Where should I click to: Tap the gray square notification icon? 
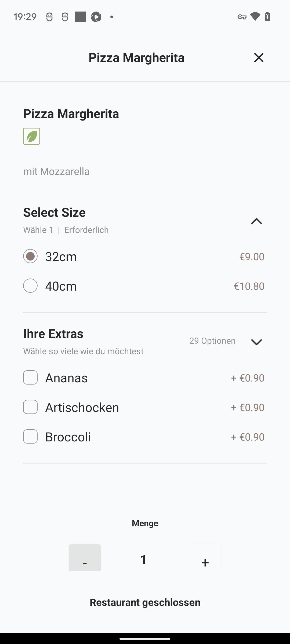tap(80, 17)
